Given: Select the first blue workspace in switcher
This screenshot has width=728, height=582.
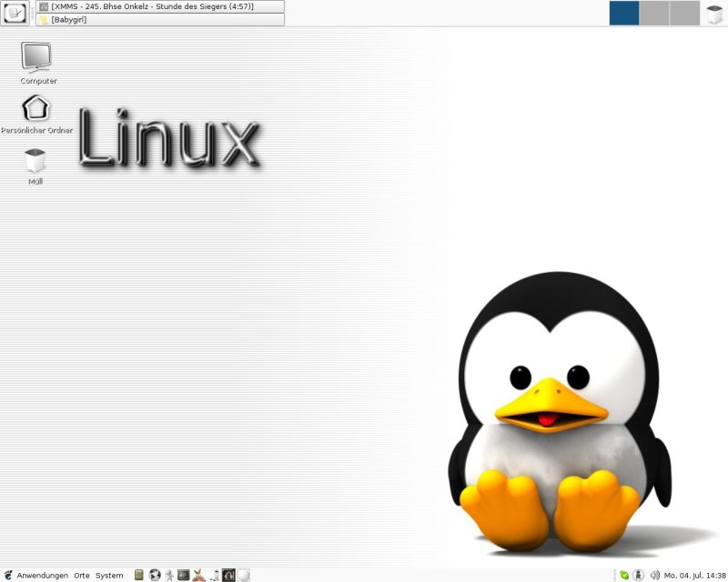Looking at the screenshot, I should tap(624, 13).
